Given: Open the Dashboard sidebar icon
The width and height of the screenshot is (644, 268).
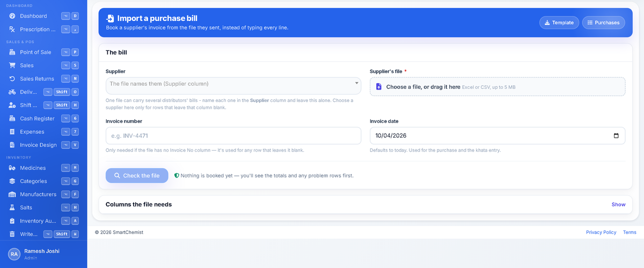Looking at the screenshot, I should coord(12,16).
